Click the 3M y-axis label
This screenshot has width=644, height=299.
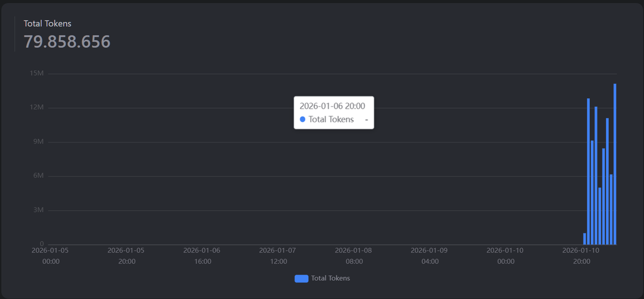tap(39, 211)
